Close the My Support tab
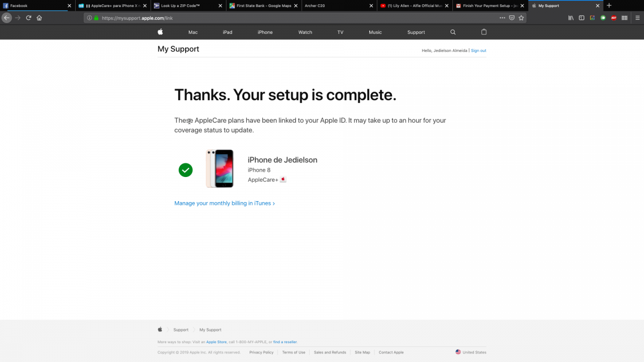 [x=598, y=6]
